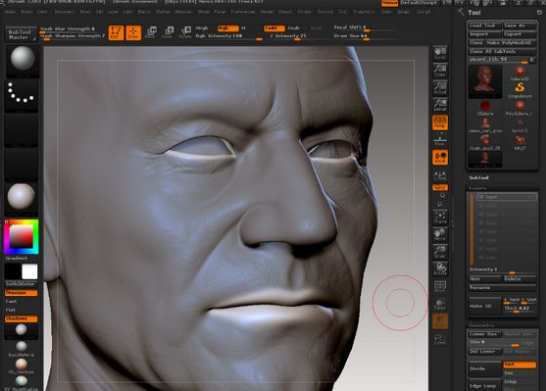This screenshot has width=546, height=391.
Task: Enable Edit mode button in top toolbar
Action: click(x=116, y=33)
